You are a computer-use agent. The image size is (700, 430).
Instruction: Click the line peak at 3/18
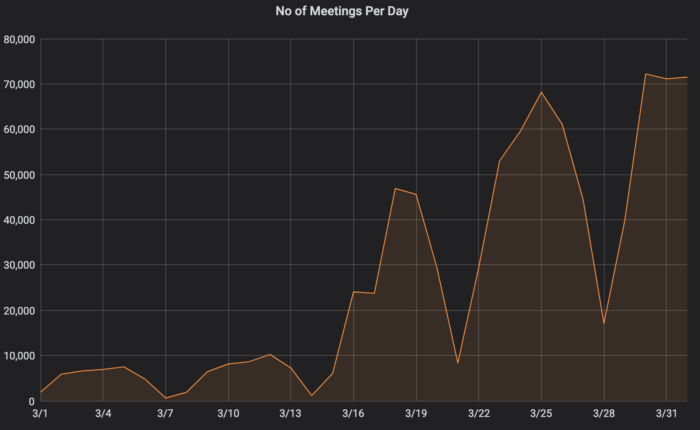(395, 188)
